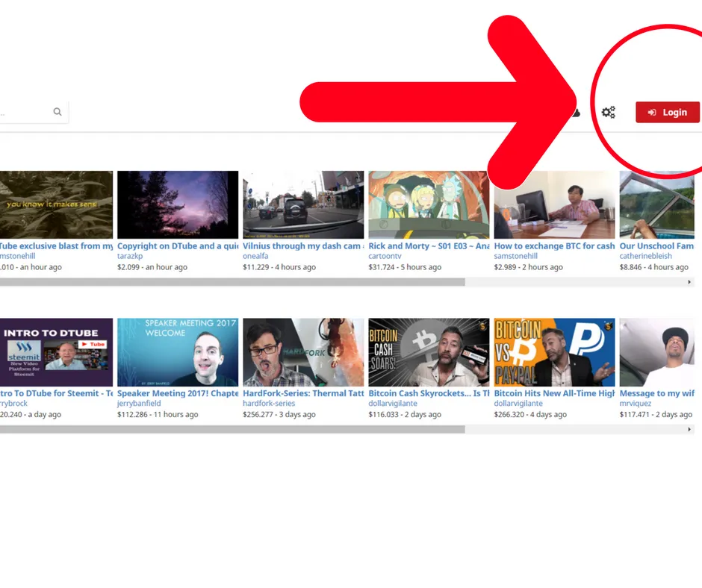Visit the catherinebleish channel link
The image size is (702, 588).
[x=645, y=256]
